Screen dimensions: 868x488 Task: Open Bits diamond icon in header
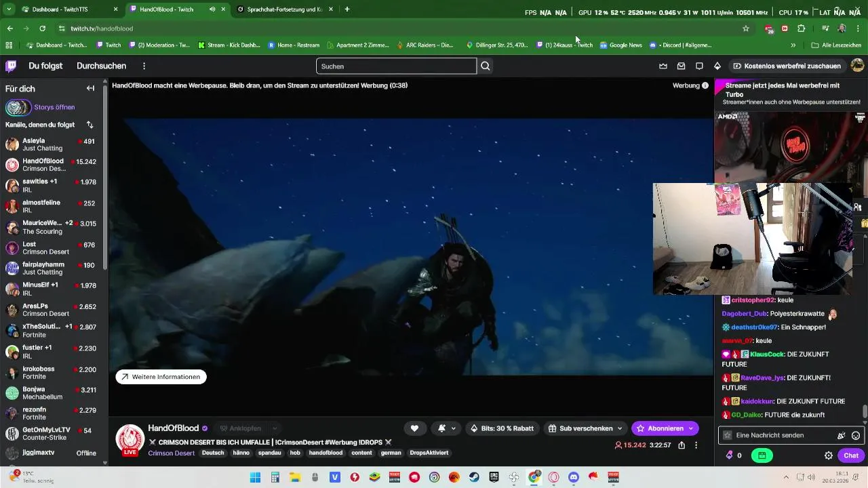pyautogui.click(x=717, y=66)
